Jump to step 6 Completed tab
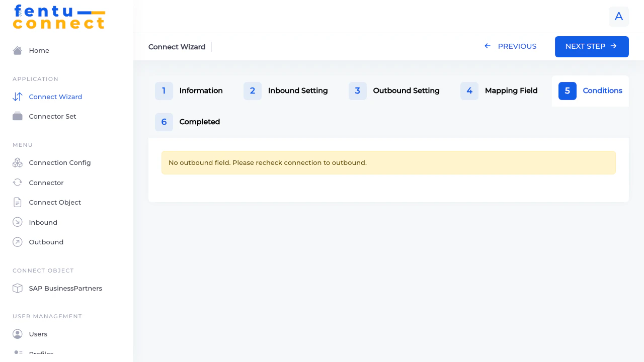This screenshot has width=644, height=362. pos(187,122)
